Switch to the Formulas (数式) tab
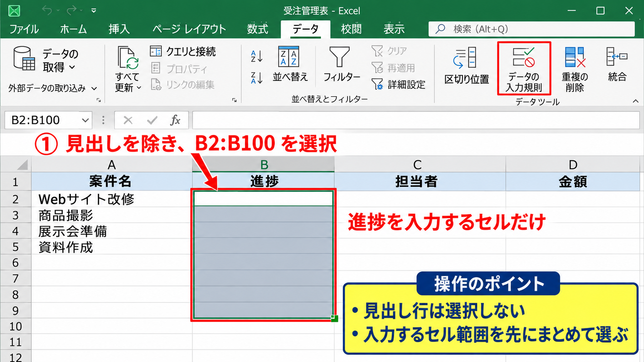Image resolution: width=644 pixels, height=362 pixels. pyautogui.click(x=257, y=29)
